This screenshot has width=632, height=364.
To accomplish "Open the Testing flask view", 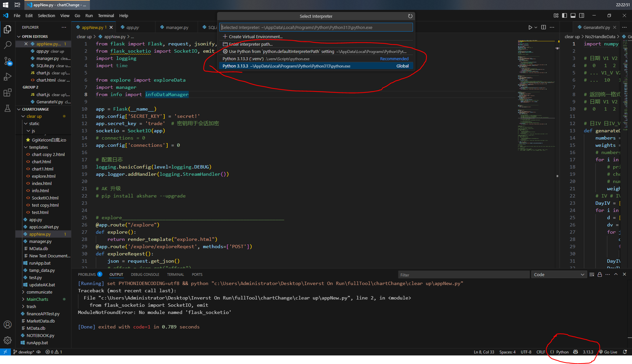I will point(7,108).
